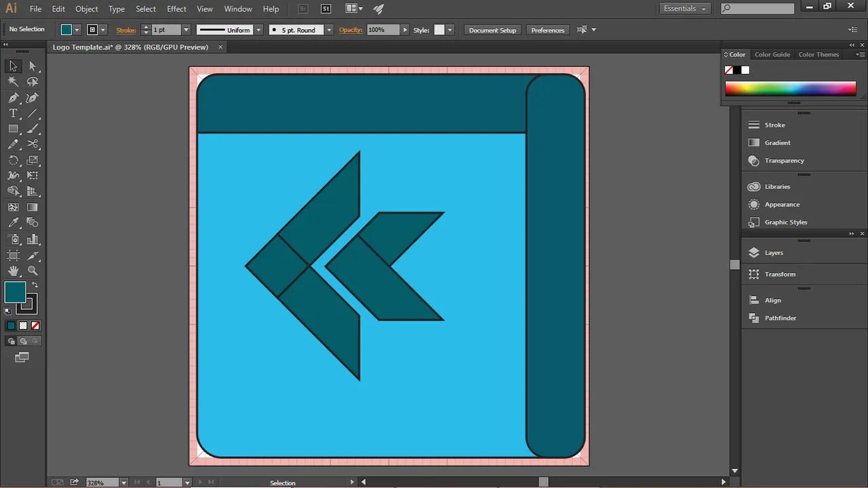Select the Blend tool
Viewport: 868px width, 488px height.
33,223
